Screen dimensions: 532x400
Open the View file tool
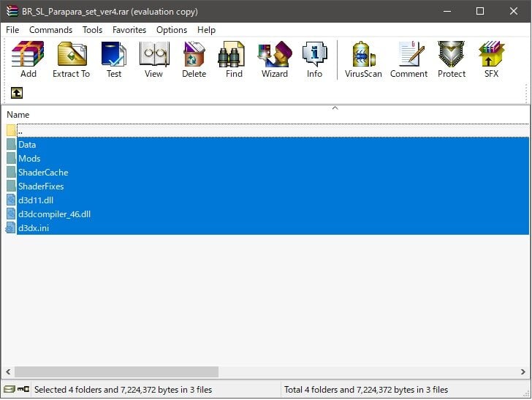point(153,60)
